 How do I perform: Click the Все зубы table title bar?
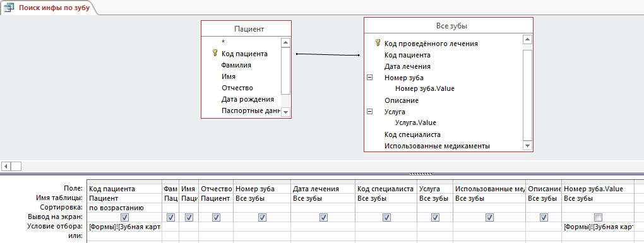448,26
